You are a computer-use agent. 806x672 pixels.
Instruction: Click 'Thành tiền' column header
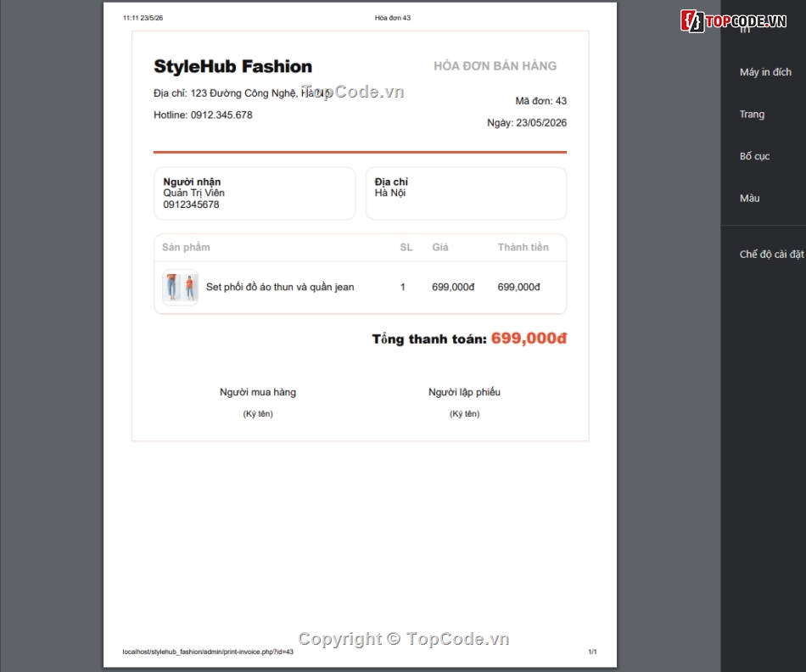523,247
